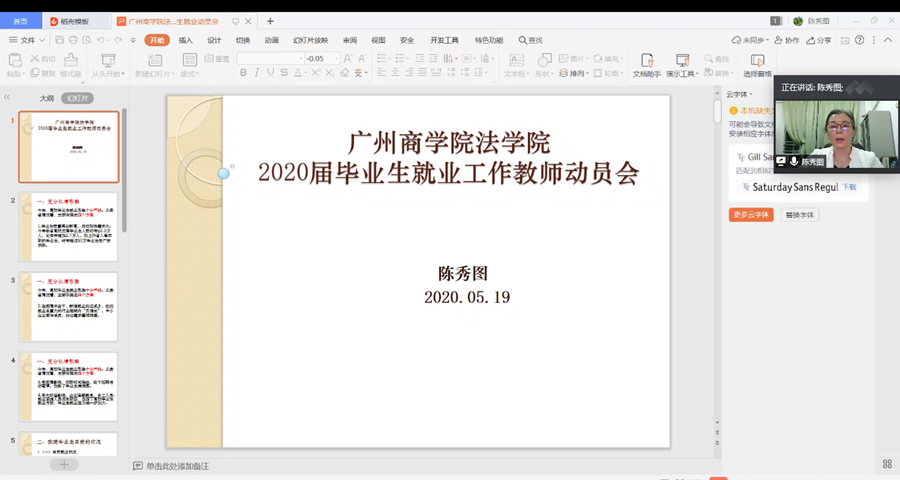This screenshot has width=900, height=480.
Task: Open the 文档助手 document assistant
Action: (646, 65)
